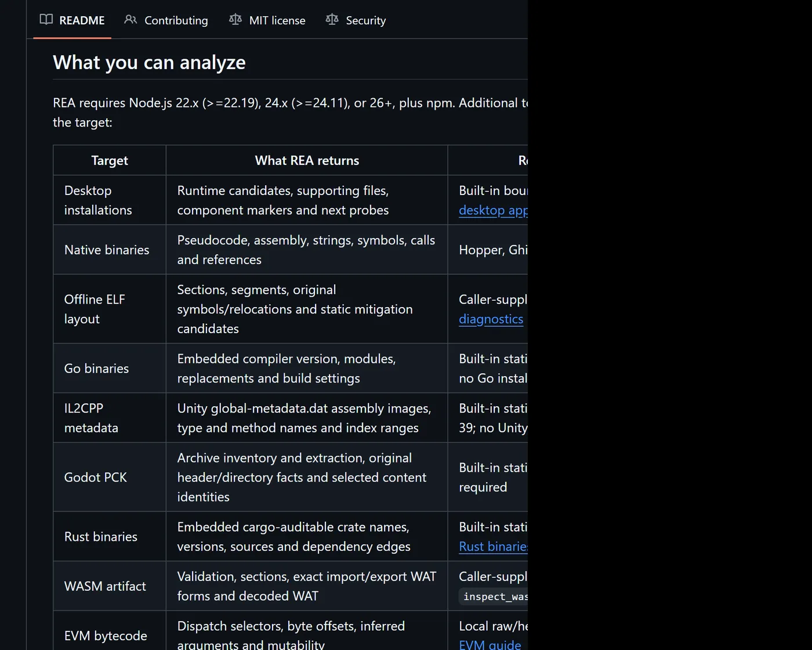Click the 'REA requires Node.js' paragraph
This screenshot has width=812, height=650.
[x=290, y=113]
